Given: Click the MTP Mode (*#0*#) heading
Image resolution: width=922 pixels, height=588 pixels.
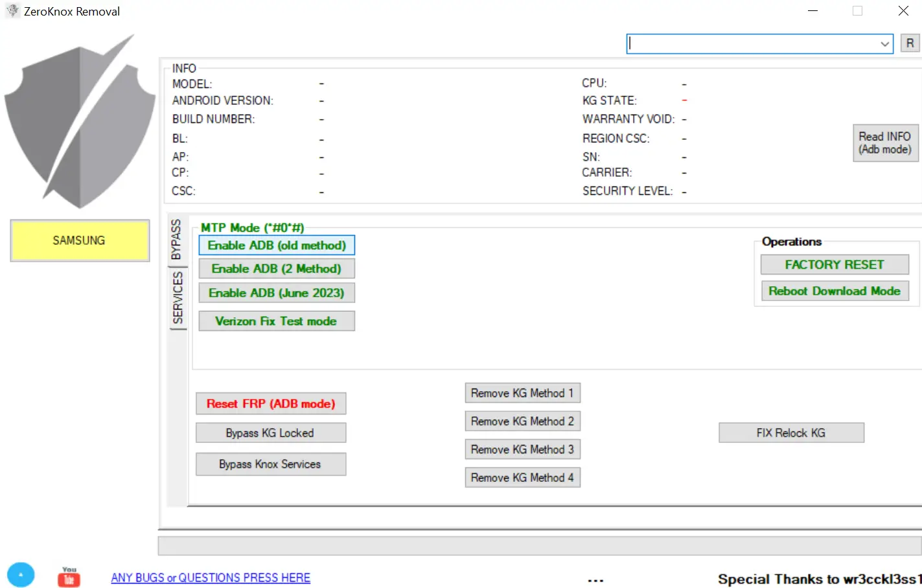Looking at the screenshot, I should click(252, 227).
